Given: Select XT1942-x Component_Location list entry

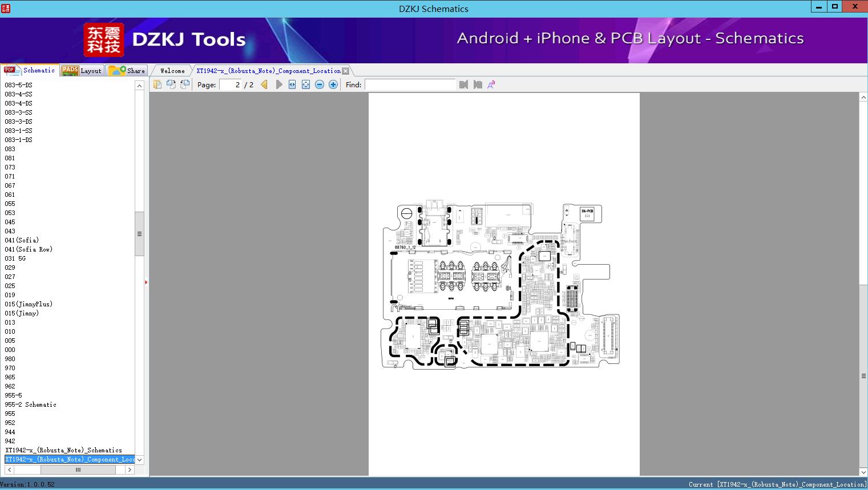Looking at the screenshot, I should 70,459.
